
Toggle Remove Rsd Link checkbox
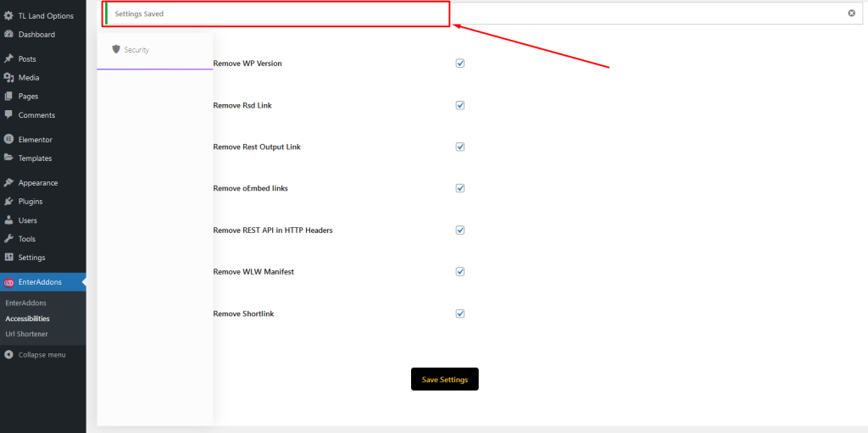point(460,105)
